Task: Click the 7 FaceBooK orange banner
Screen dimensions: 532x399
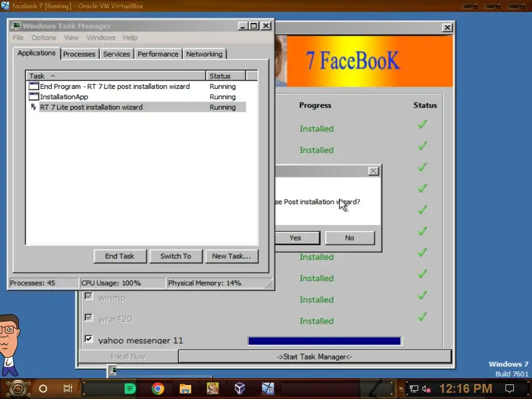Action: click(x=370, y=61)
